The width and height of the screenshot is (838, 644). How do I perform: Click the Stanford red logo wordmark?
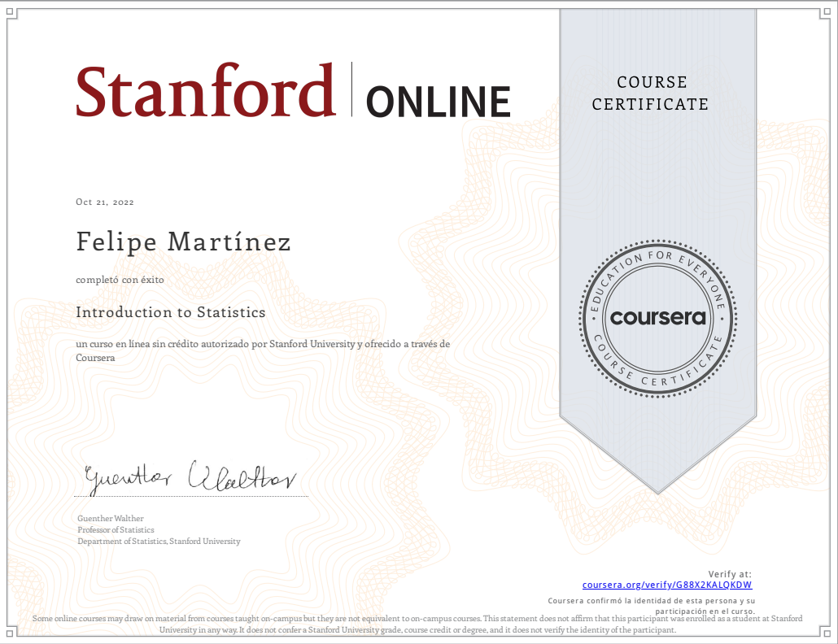point(205,90)
